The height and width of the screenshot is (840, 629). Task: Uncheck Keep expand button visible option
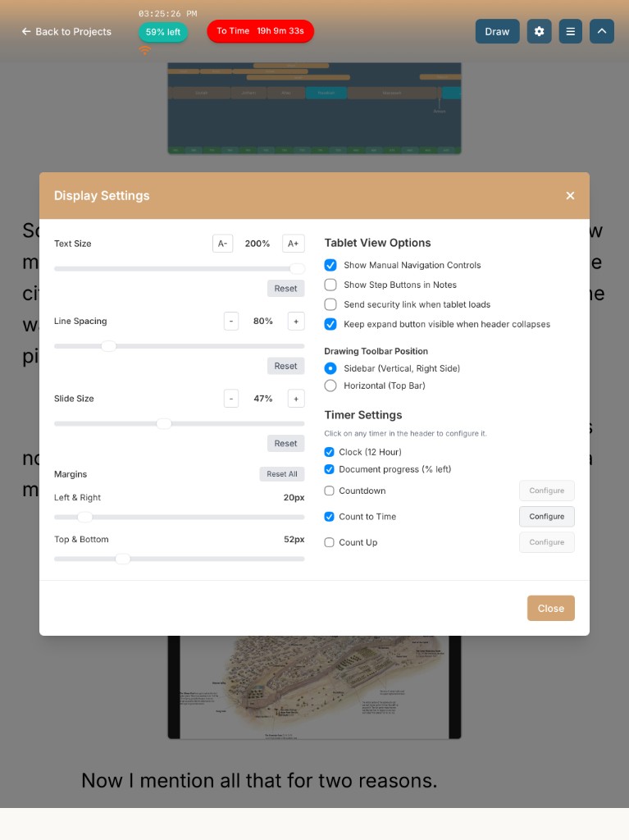[330, 324]
